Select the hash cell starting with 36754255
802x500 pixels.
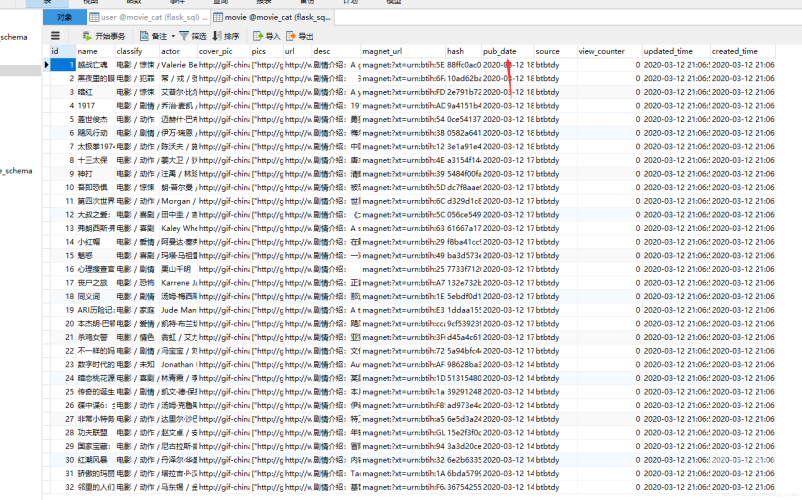pyautogui.click(x=463, y=487)
